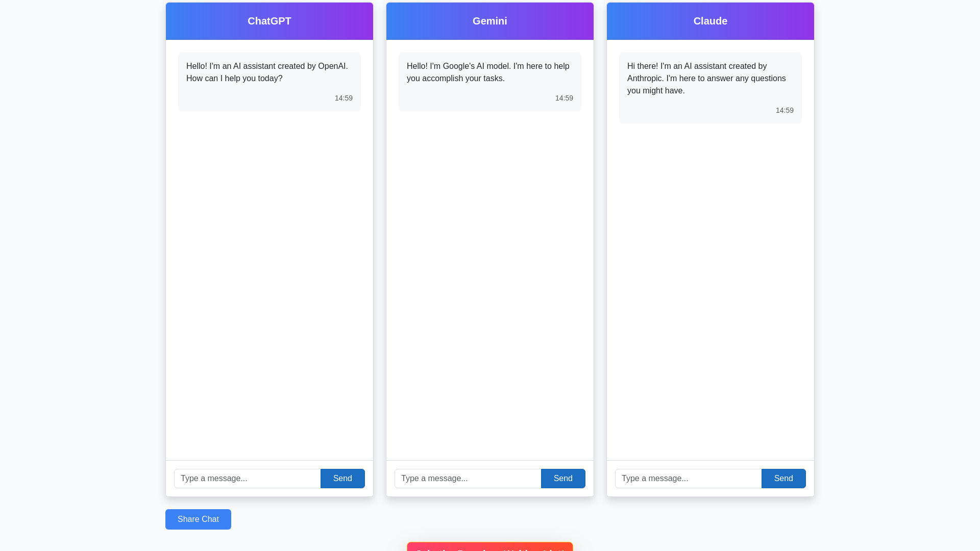980x551 pixels.
Task: Type in the Gemini message input field
Action: click(468, 479)
